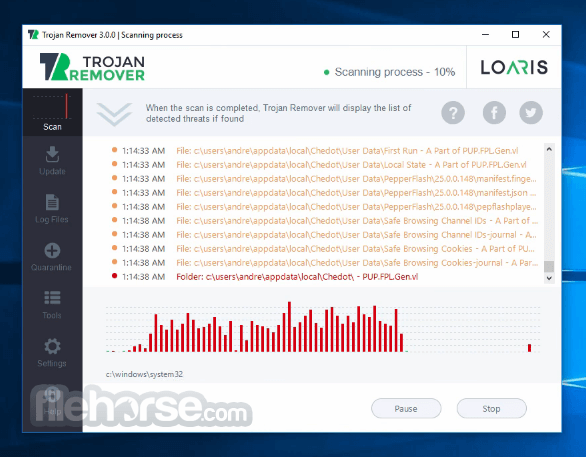This screenshot has height=457, width=586.
Task: Open the Scan section in sidebar
Action: [x=52, y=112]
